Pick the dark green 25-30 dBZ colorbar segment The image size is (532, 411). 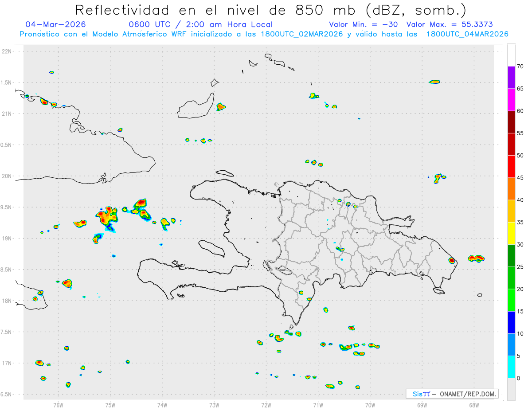click(x=511, y=256)
